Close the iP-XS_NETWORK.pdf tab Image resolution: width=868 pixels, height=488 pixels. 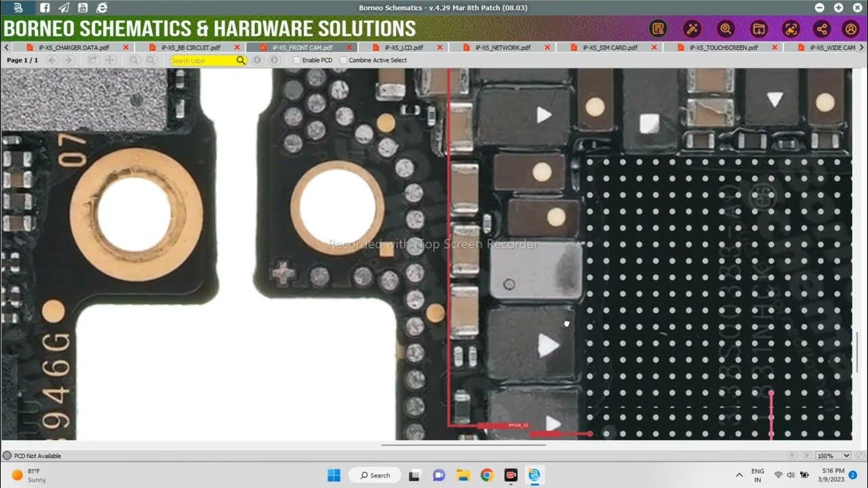coord(547,47)
